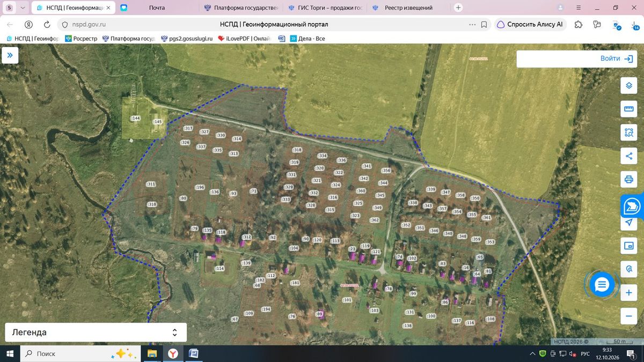Share the current map view
Screen dimensions: 644x362
[628, 156]
